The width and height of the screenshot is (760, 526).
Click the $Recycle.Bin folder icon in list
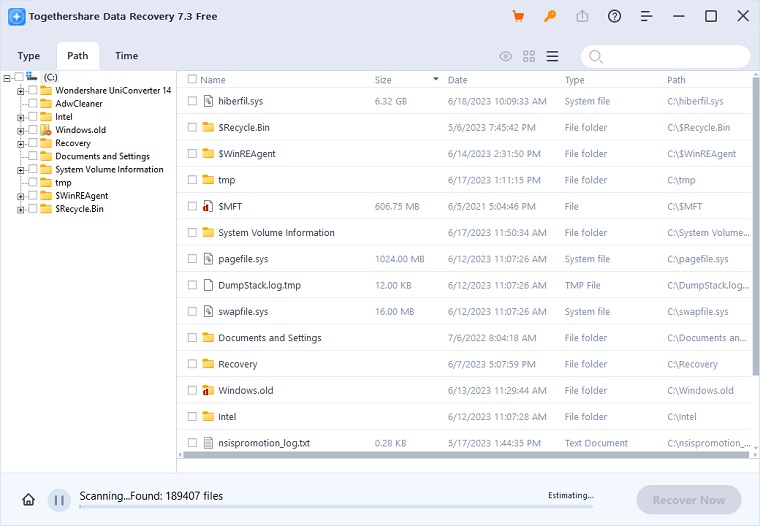pos(208,127)
